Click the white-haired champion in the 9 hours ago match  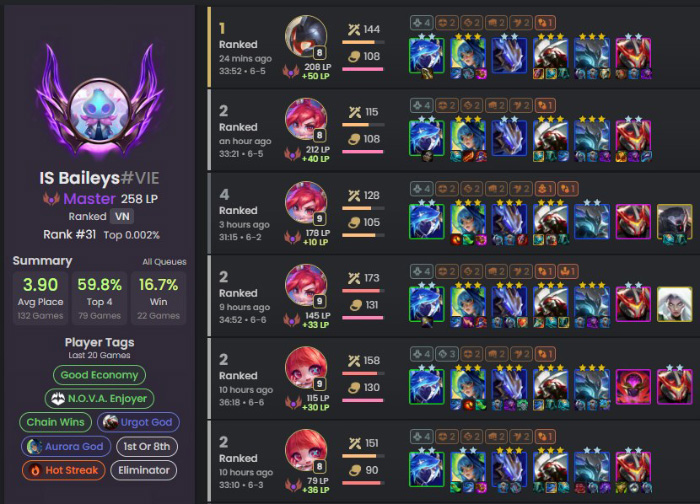[674, 304]
